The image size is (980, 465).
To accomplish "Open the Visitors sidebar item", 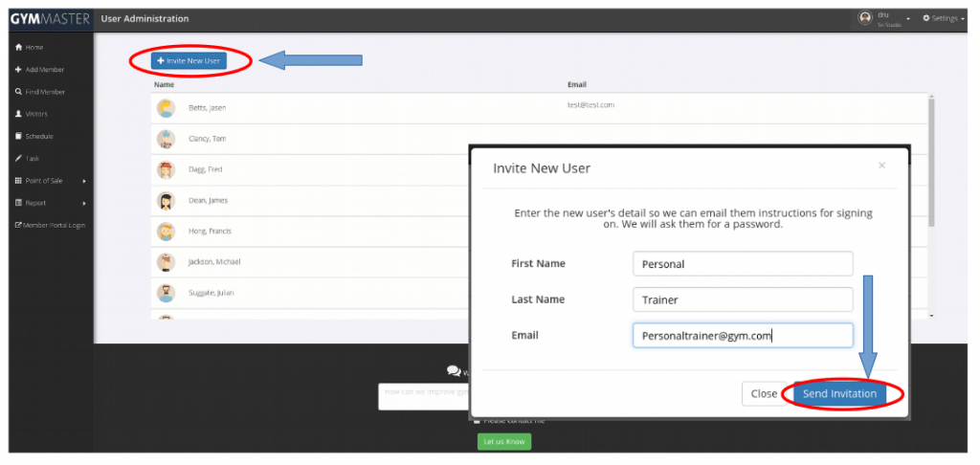I will pos(36,114).
